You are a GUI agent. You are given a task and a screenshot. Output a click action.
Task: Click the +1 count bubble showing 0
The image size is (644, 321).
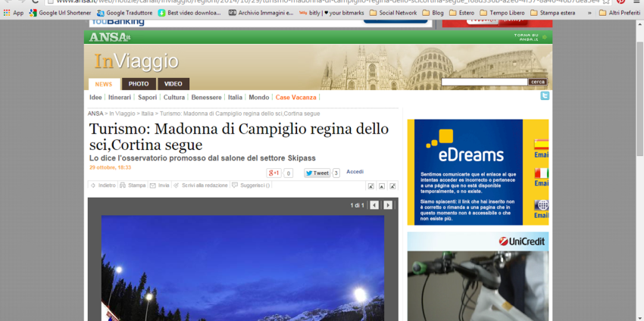289,173
